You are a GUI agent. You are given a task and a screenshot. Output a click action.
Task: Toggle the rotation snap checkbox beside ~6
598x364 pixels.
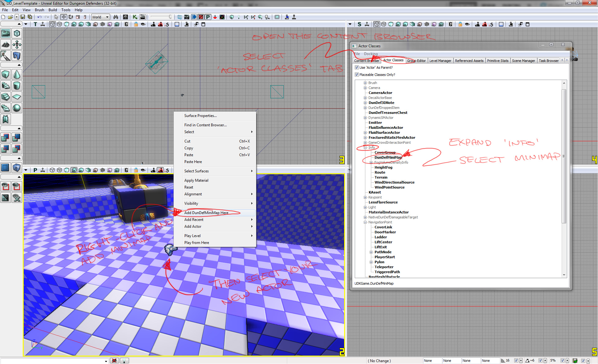(x=540, y=361)
